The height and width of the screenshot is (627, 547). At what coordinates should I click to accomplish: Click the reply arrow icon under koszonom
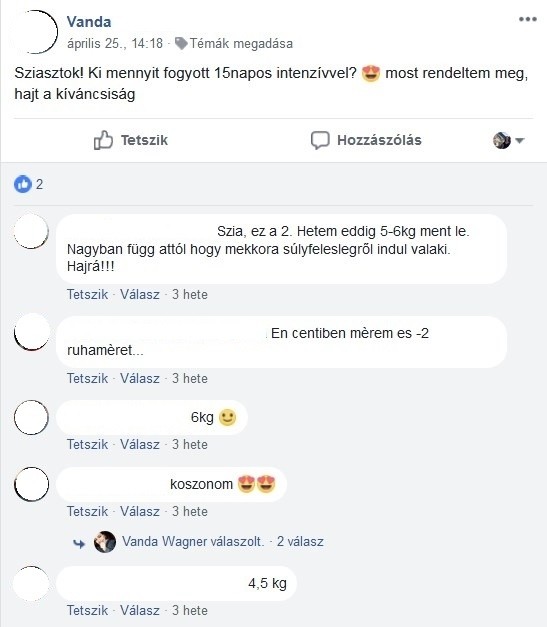[79, 543]
